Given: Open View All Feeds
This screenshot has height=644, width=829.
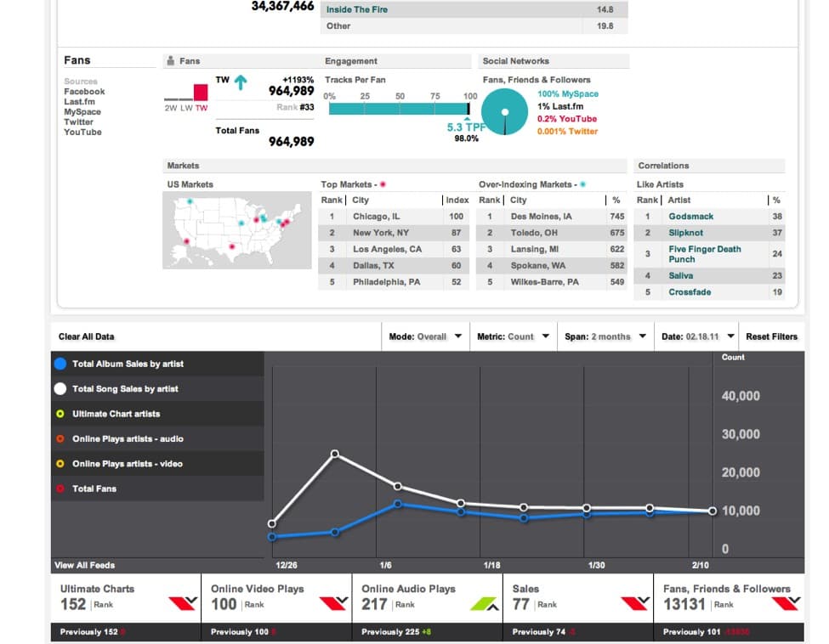Looking at the screenshot, I should [84, 565].
